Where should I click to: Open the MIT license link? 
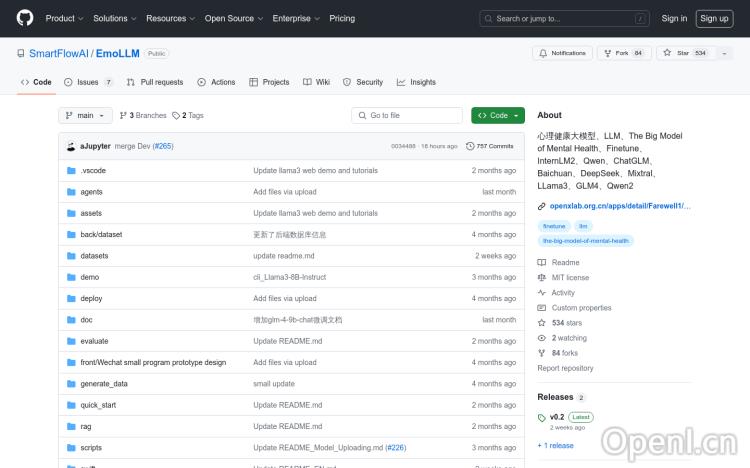[570, 278]
